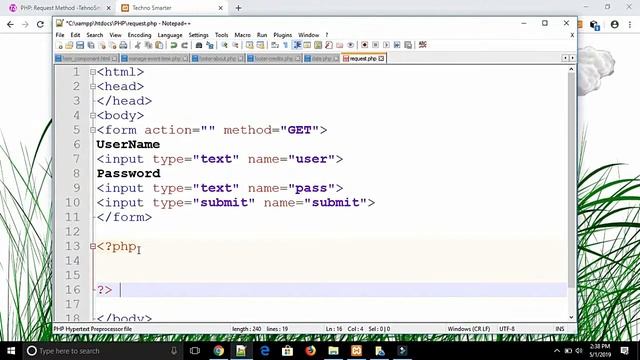
Task: Click line number 12 in the margin
Action: pyautogui.click(x=72, y=232)
